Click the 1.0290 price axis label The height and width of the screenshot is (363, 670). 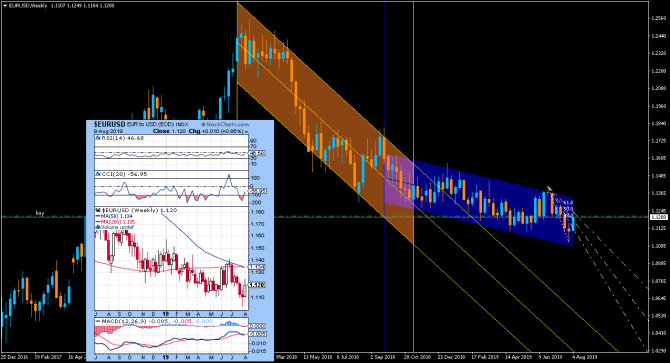[x=658, y=351]
